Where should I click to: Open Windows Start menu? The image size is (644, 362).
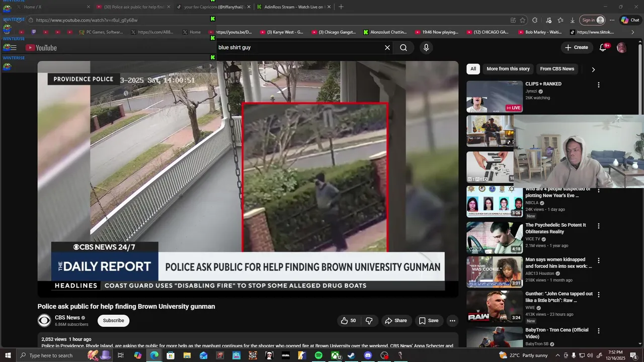point(8,355)
